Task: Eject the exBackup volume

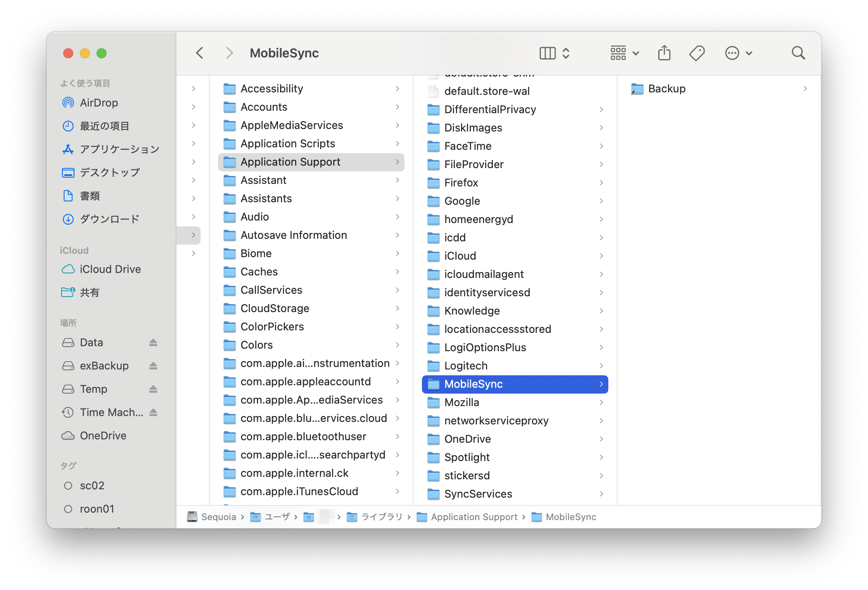Action: point(153,366)
